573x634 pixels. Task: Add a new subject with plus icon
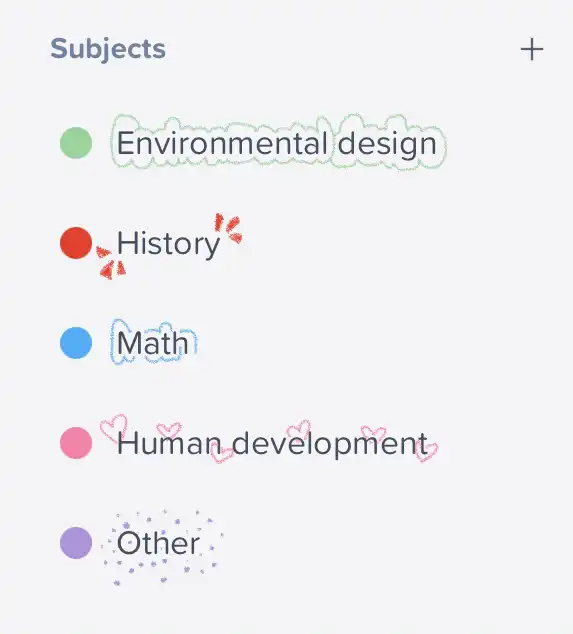click(532, 49)
